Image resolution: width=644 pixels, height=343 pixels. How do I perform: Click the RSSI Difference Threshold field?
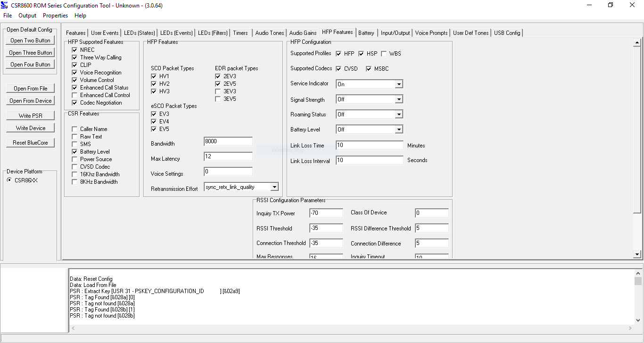click(x=432, y=228)
